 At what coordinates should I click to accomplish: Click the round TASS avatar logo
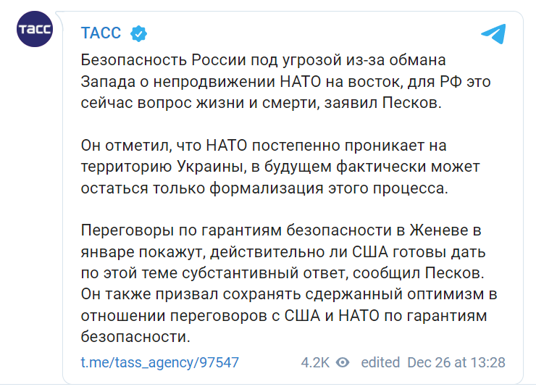tap(35, 29)
